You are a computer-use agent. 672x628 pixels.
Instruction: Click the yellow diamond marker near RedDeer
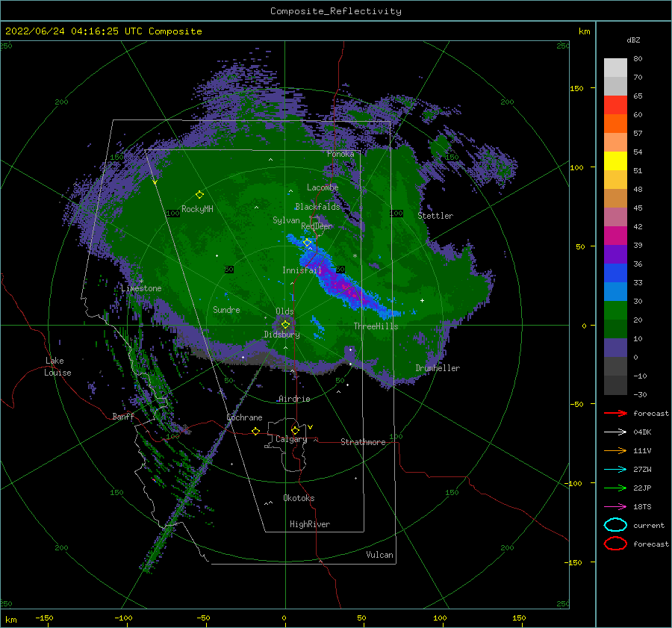[x=308, y=243]
